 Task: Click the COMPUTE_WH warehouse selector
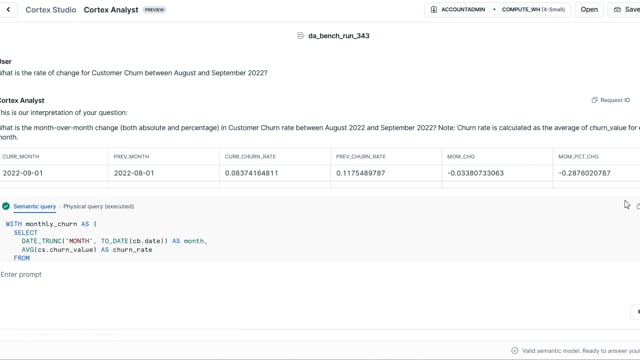(x=533, y=9)
